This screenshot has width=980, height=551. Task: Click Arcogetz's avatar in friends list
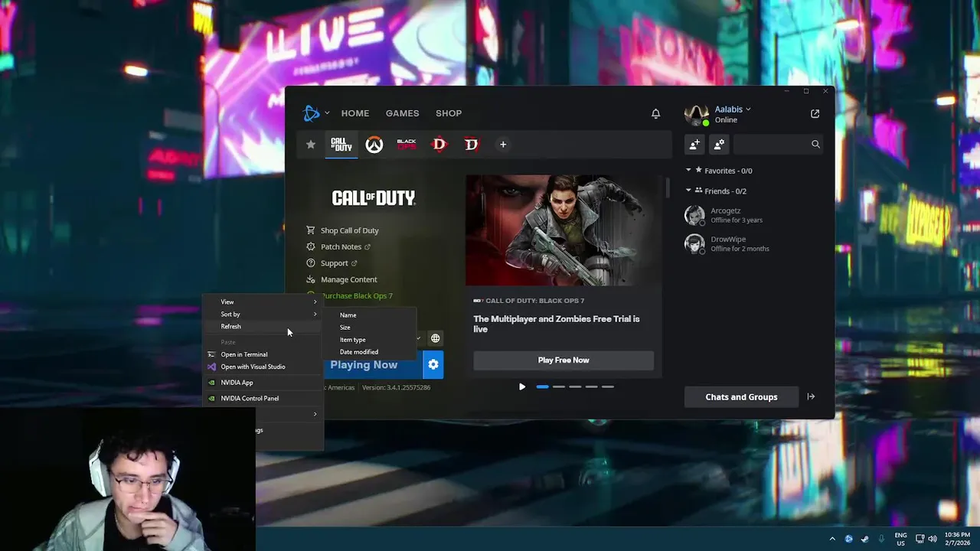694,215
